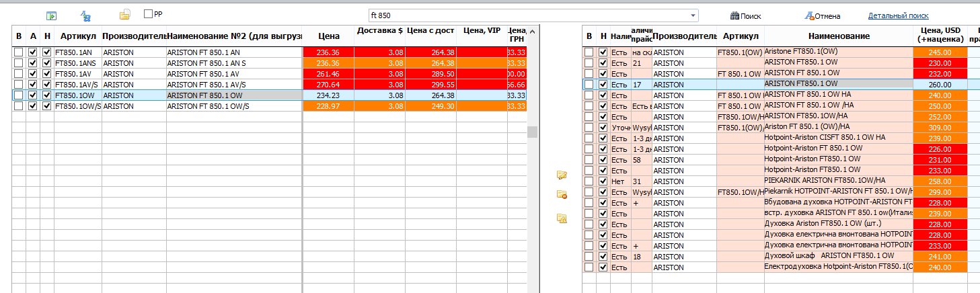
Task: Click the 'Уточн' availability cell
Action: coord(619,128)
